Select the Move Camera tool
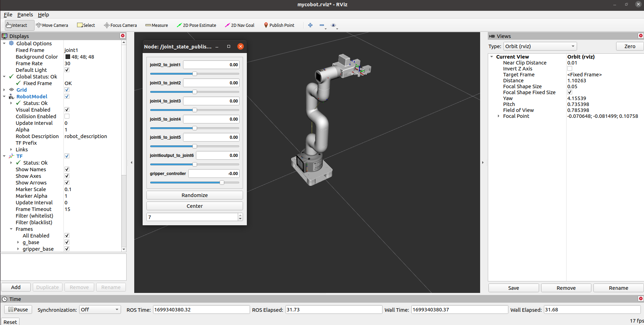The width and height of the screenshot is (644, 325). pyautogui.click(x=52, y=25)
